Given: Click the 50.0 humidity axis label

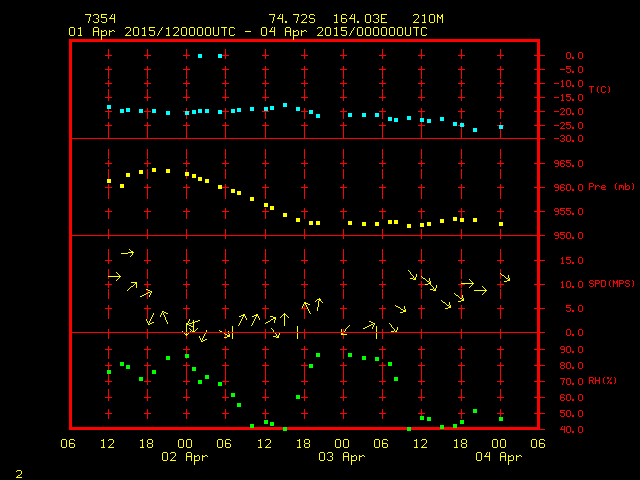Looking at the screenshot, I should [571, 414].
